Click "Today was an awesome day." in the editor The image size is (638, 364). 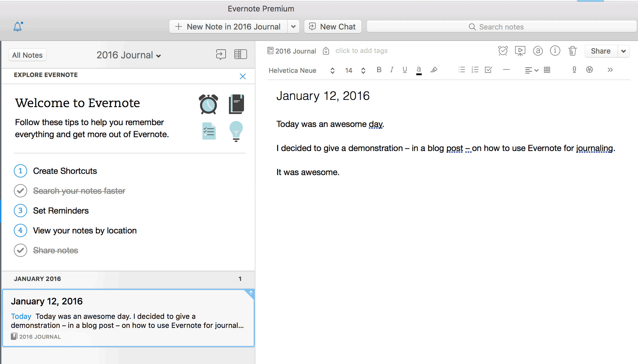click(330, 124)
